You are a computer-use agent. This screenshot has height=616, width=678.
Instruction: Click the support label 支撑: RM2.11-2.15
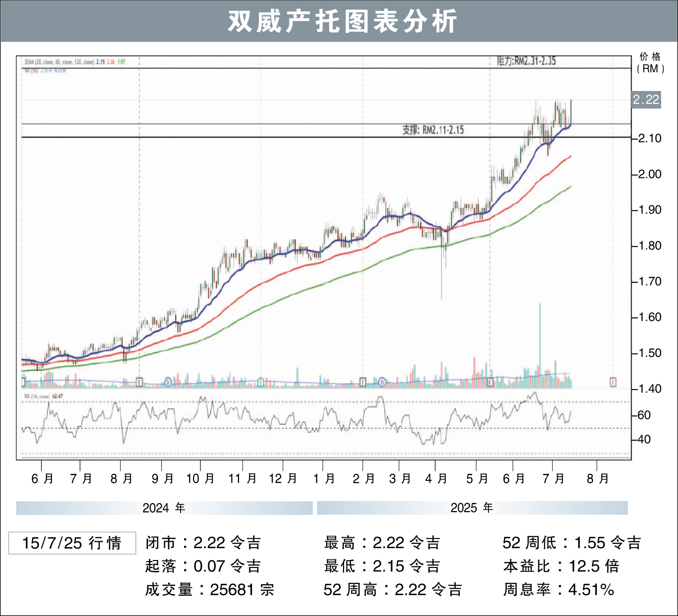433,130
